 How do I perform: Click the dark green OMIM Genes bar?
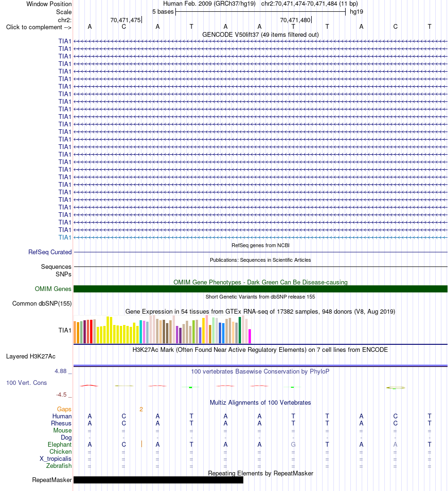coord(260,289)
